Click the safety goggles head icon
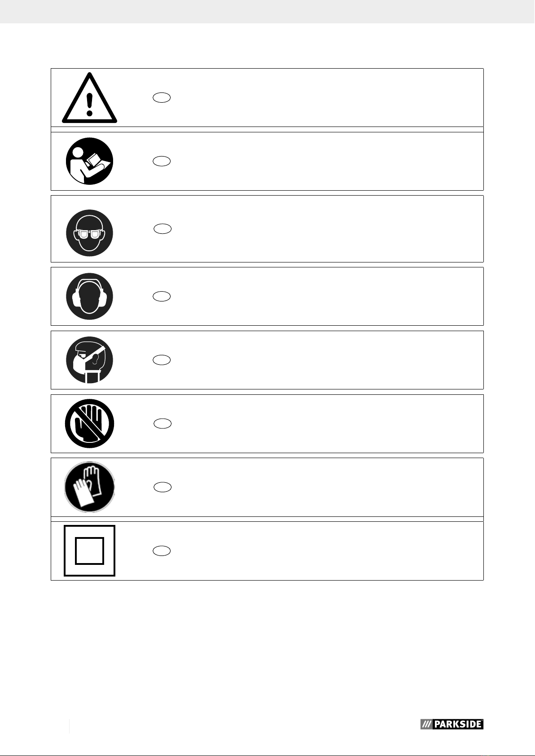 (x=90, y=233)
